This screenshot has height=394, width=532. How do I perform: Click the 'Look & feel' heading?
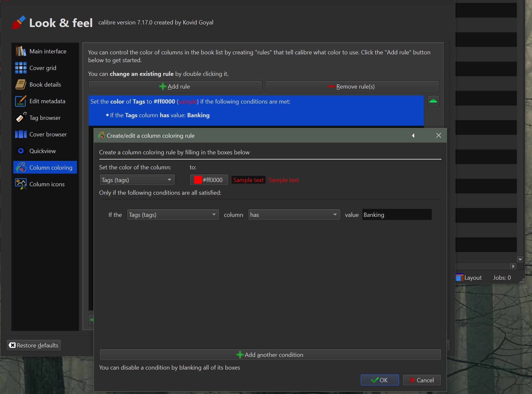(61, 23)
